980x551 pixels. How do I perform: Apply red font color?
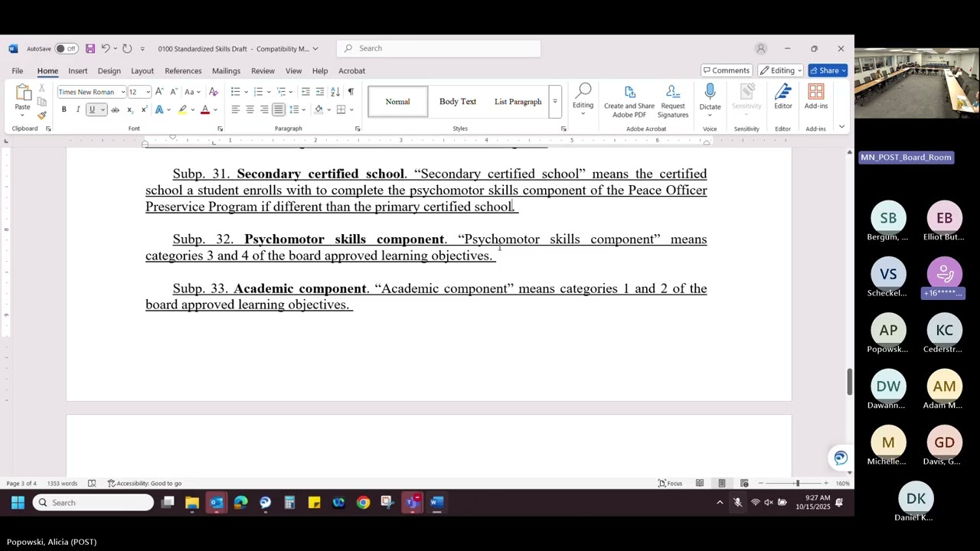205,109
